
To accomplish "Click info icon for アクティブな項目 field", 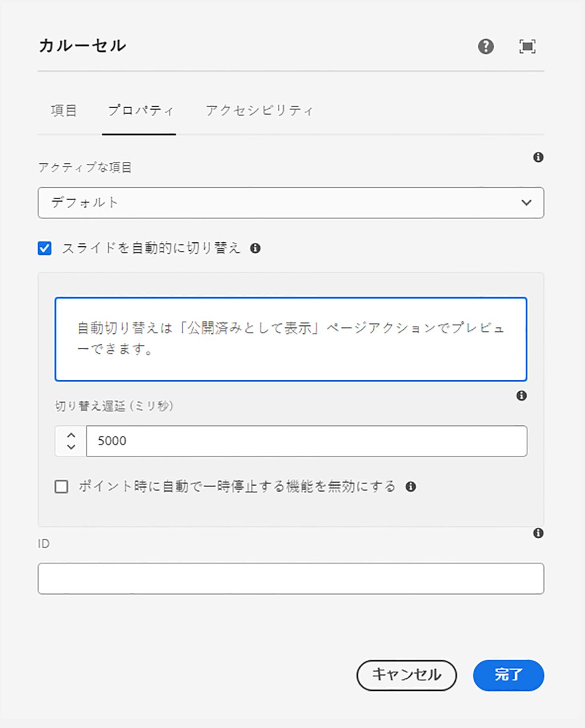I will 538,157.
